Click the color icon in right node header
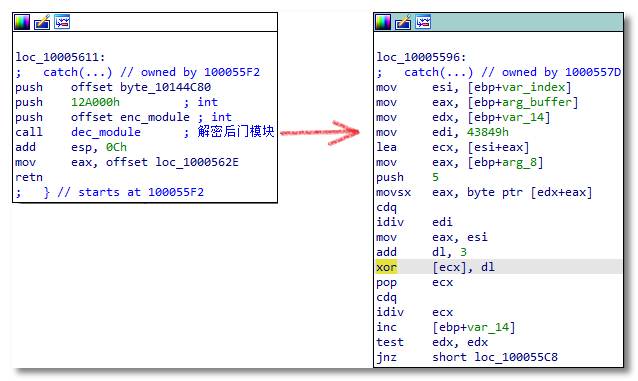638x381 pixels. pos(383,22)
